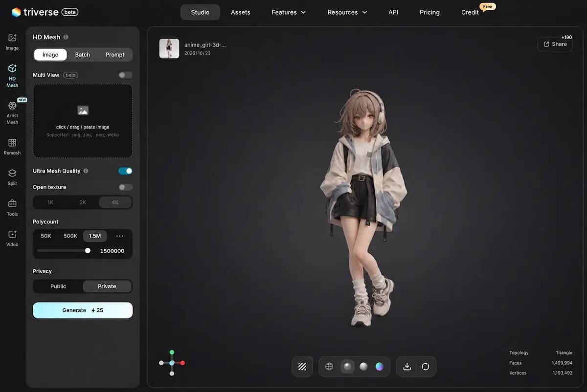Open the Artist Mesh sidebar tool
The width and height of the screenshot is (587, 392).
[12, 112]
